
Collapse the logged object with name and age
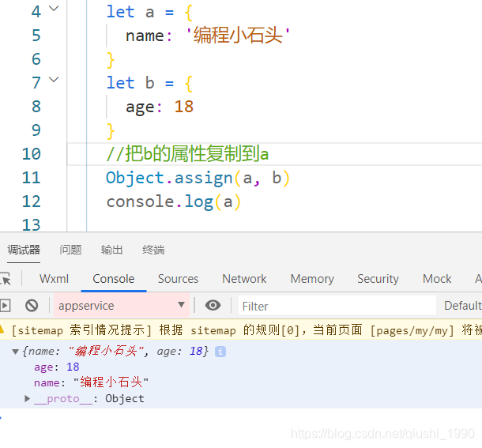pos(15,352)
